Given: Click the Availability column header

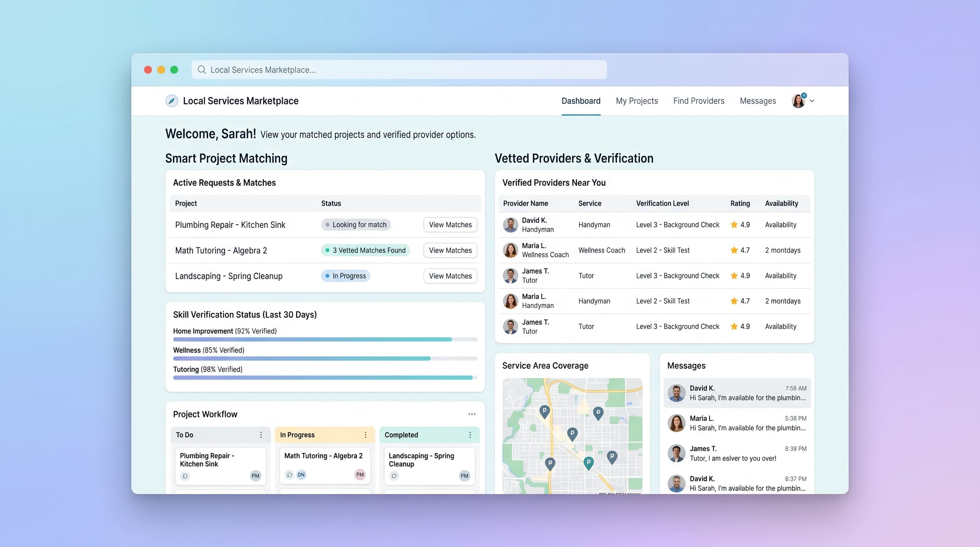Looking at the screenshot, I should click(781, 203).
